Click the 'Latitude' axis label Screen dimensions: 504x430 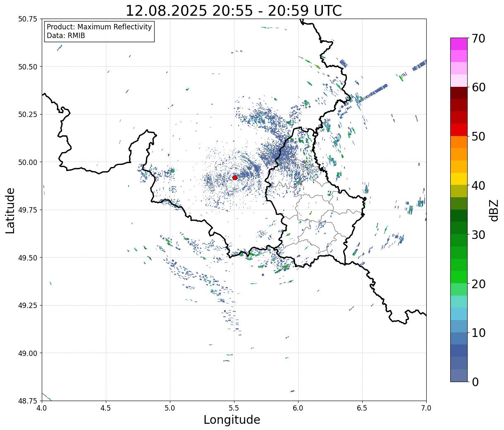click(x=10, y=210)
